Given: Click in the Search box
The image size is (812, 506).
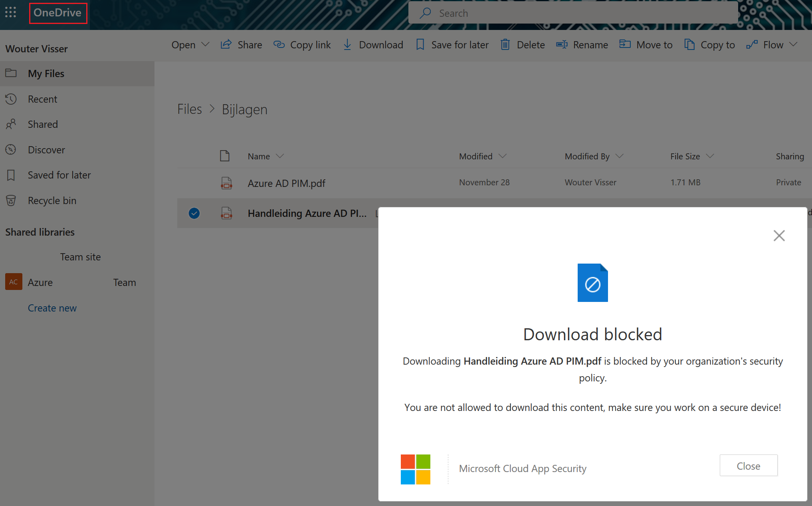Looking at the screenshot, I should 573,13.
